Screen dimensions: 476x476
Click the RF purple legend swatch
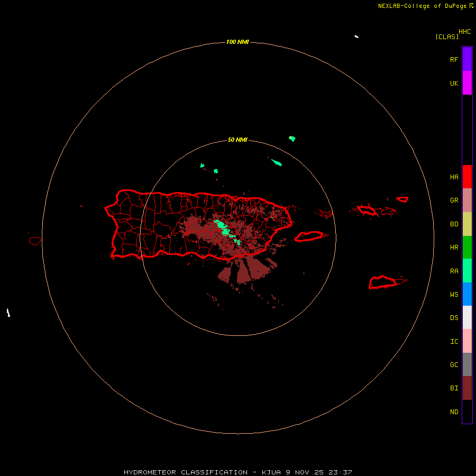click(467, 59)
